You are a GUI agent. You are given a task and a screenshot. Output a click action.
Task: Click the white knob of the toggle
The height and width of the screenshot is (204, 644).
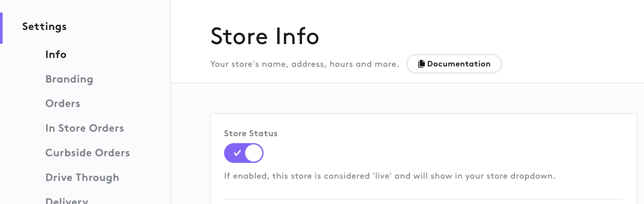pyautogui.click(x=254, y=153)
